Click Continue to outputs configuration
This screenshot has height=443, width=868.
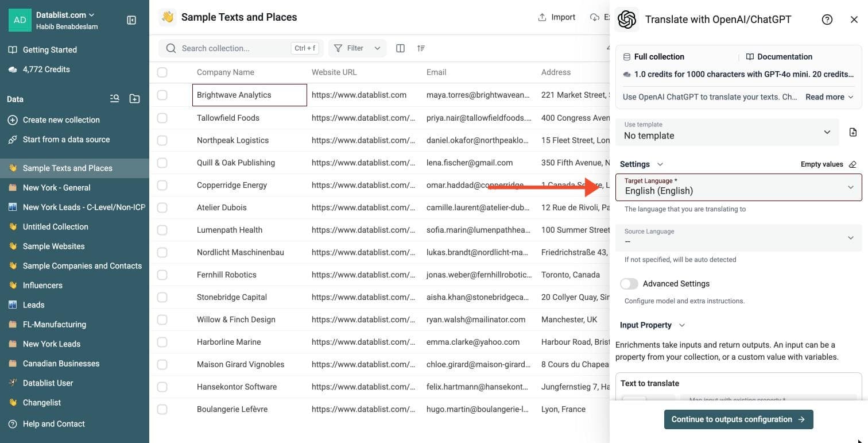[x=738, y=419]
